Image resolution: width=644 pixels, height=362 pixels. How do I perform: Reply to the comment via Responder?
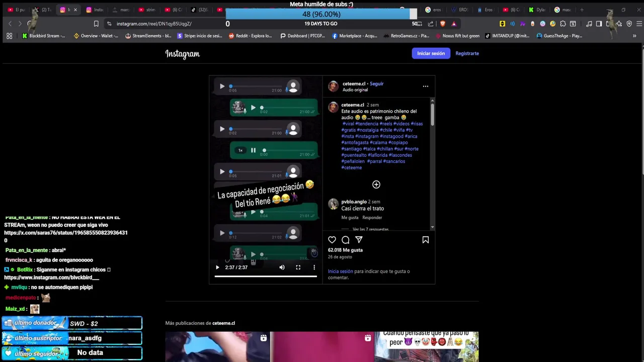point(372,218)
